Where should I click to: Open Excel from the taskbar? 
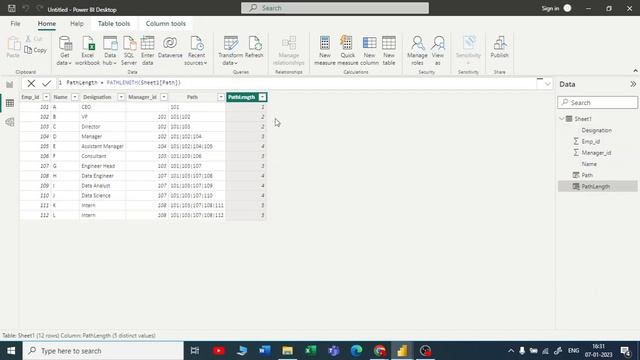pyautogui.click(x=311, y=351)
